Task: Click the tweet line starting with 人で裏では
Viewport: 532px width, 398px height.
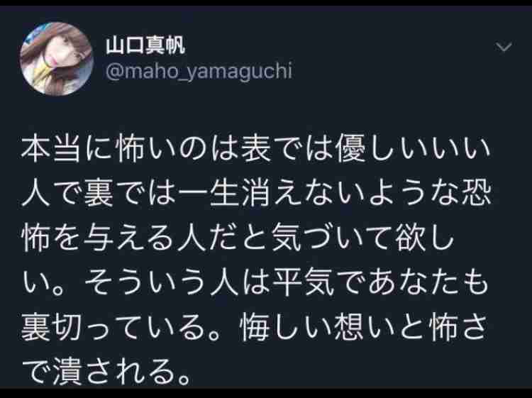Action: pyautogui.click(x=256, y=195)
